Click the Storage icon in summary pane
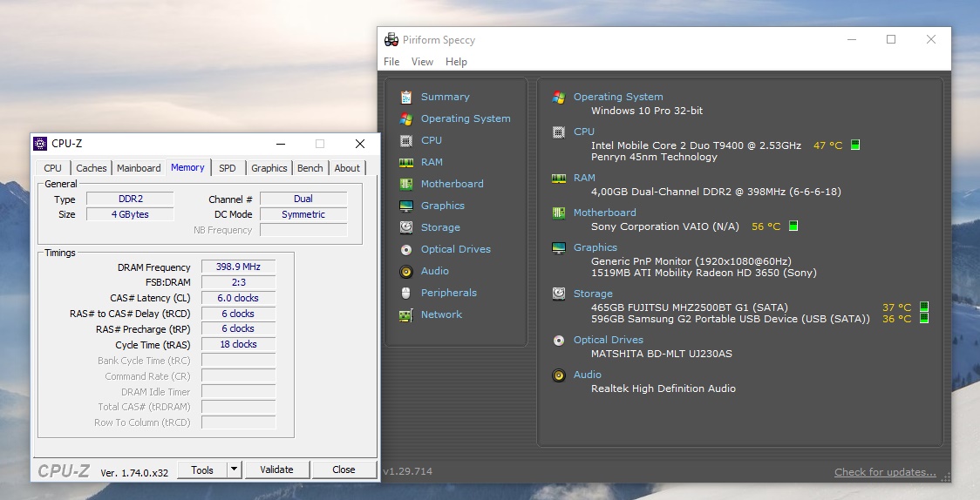The image size is (980, 500). tap(559, 294)
